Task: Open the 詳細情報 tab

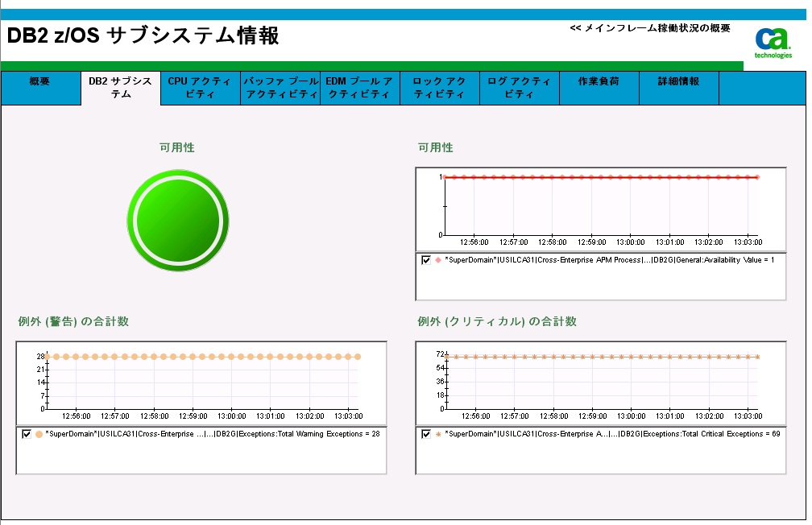Action: pyautogui.click(x=677, y=88)
